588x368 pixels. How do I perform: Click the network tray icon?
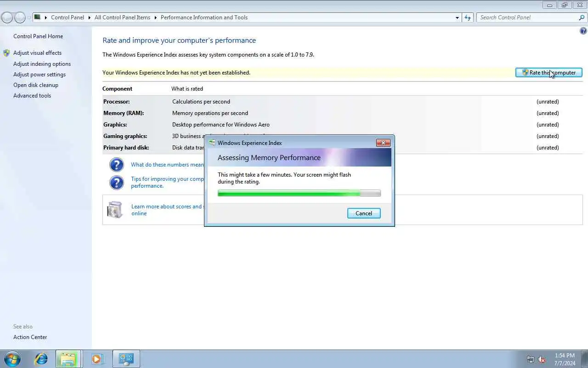point(531,359)
